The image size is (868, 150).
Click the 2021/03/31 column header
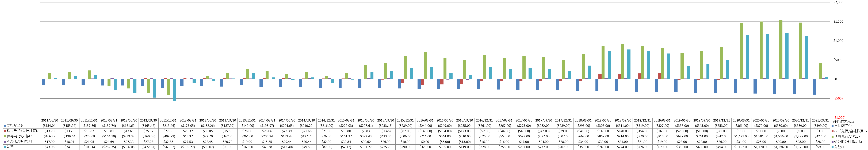pyautogui.click(x=820, y=120)
